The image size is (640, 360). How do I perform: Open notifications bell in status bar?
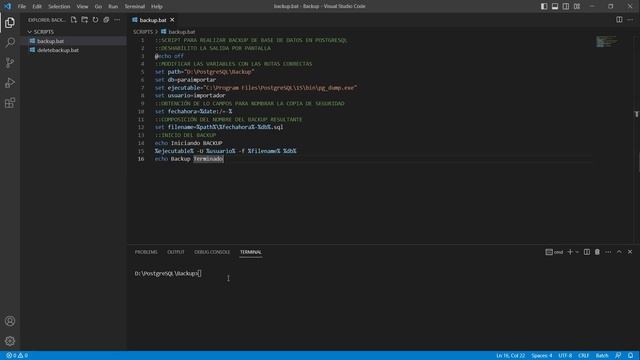[x=631, y=356]
